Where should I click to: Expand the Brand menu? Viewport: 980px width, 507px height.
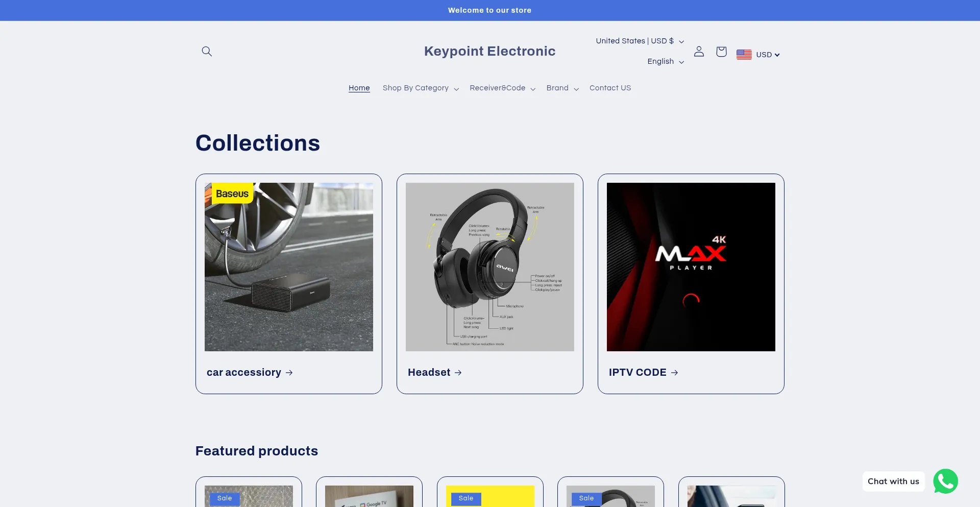point(562,88)
